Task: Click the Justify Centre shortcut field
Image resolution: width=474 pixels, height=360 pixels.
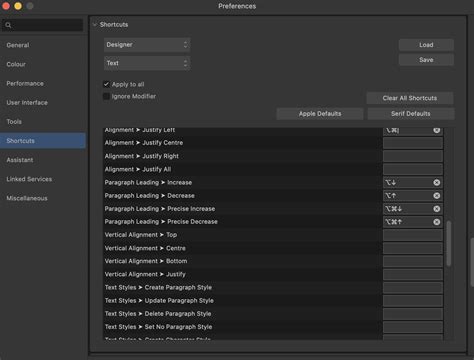Action: click(413, 143)
